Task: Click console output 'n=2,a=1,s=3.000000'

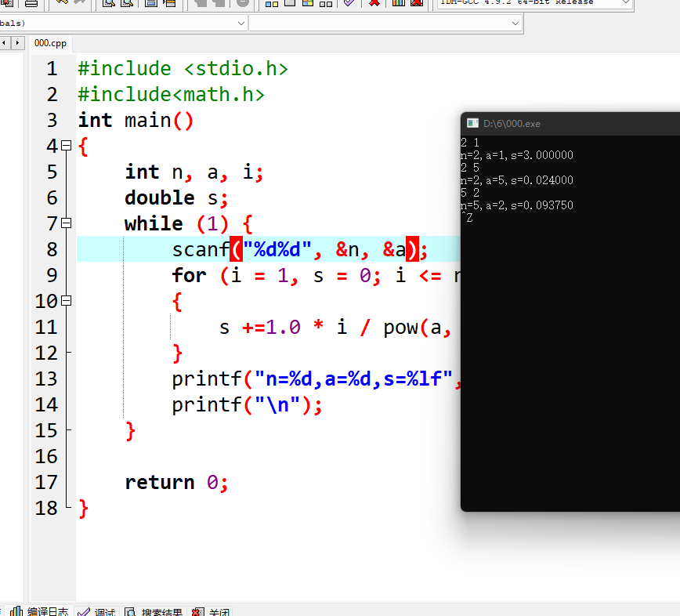Action: coord(517,155)
